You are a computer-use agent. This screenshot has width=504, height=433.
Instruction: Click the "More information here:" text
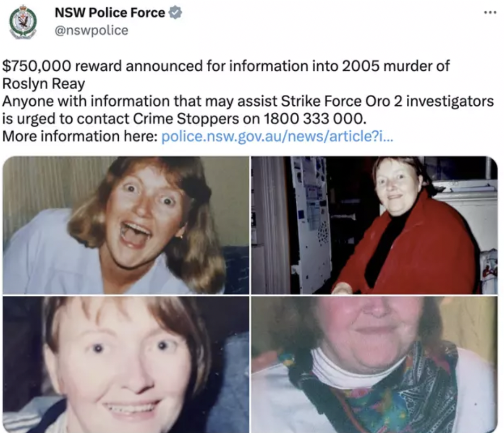[80, 136]
